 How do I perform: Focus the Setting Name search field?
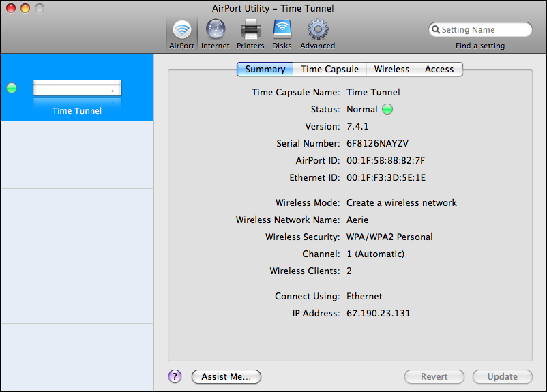[480, 29]
